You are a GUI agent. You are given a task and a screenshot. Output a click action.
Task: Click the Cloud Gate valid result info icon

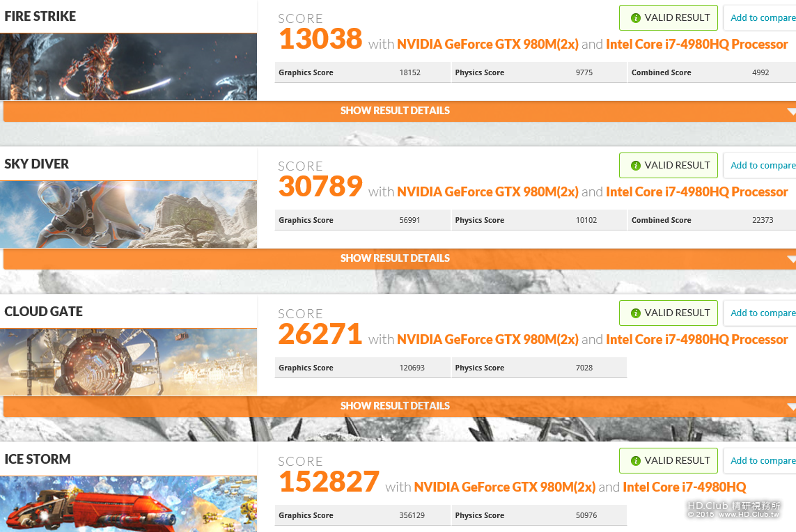[x=635, y=313]
